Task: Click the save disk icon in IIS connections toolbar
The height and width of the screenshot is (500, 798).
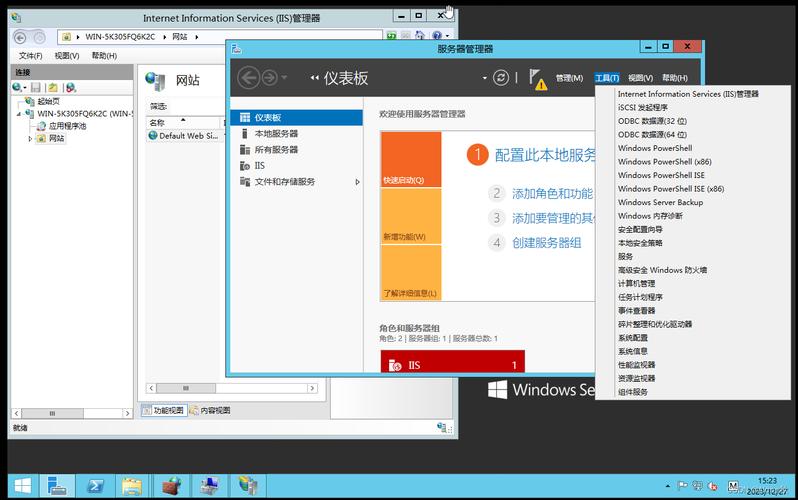Action: click(36, 87)
